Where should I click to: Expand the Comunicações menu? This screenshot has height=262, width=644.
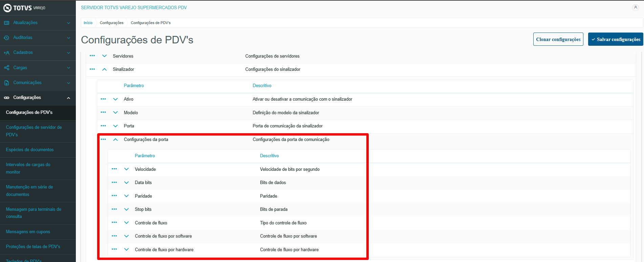pos(69,83)
